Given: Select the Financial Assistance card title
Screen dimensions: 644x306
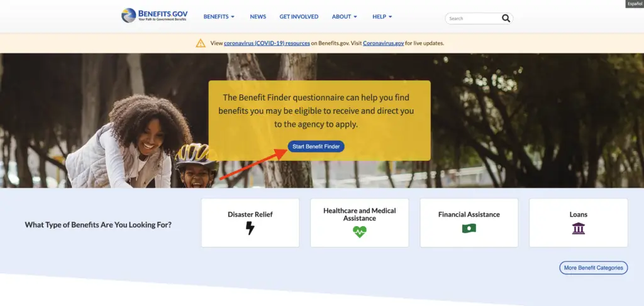Looking at the screenshot, I should 469,214.
